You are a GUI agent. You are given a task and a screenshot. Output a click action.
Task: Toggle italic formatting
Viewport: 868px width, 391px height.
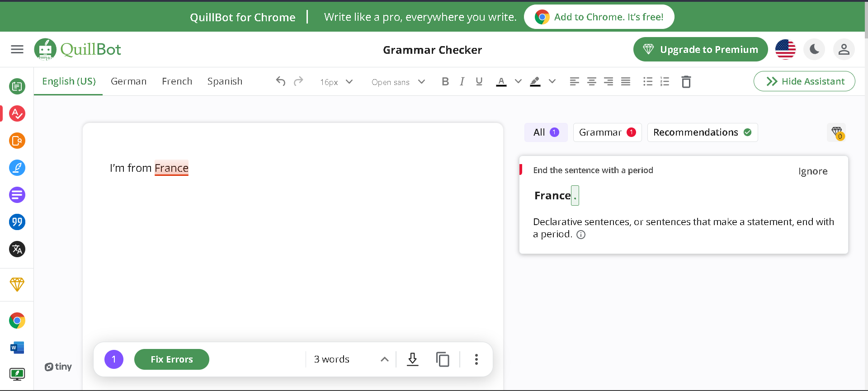(x=462, y=81)
